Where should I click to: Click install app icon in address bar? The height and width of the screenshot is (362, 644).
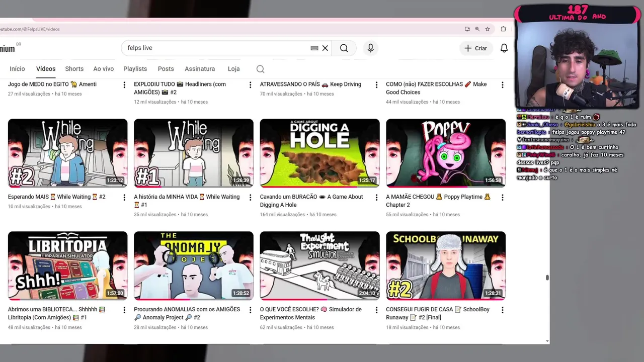[x=467, y=29]
